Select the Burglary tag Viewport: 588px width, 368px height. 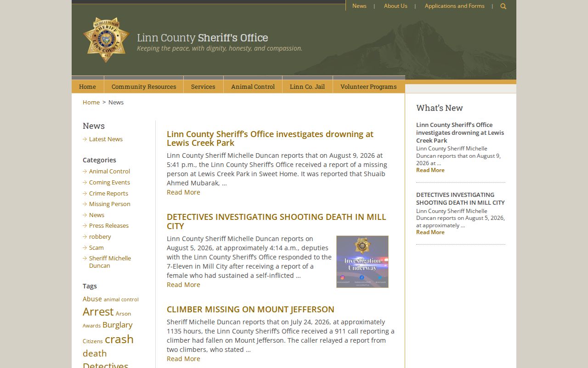tap(117, 325)
